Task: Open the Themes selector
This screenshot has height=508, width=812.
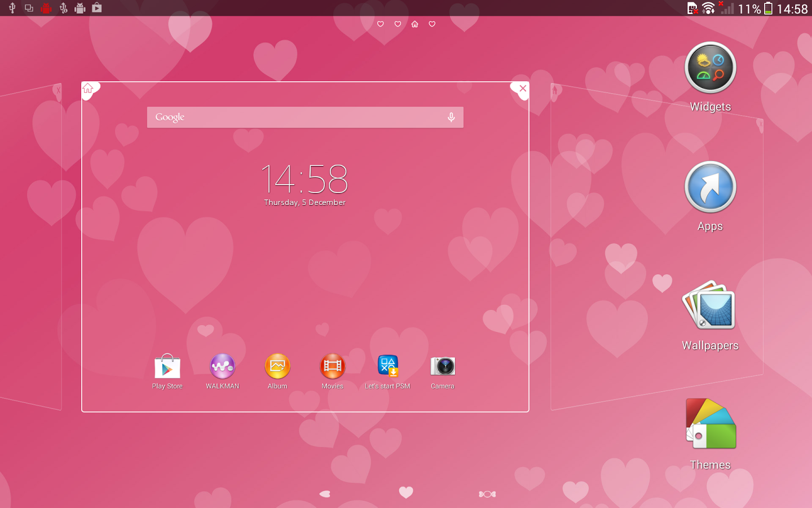Action: pyautogui.click(x=710, y=424)
